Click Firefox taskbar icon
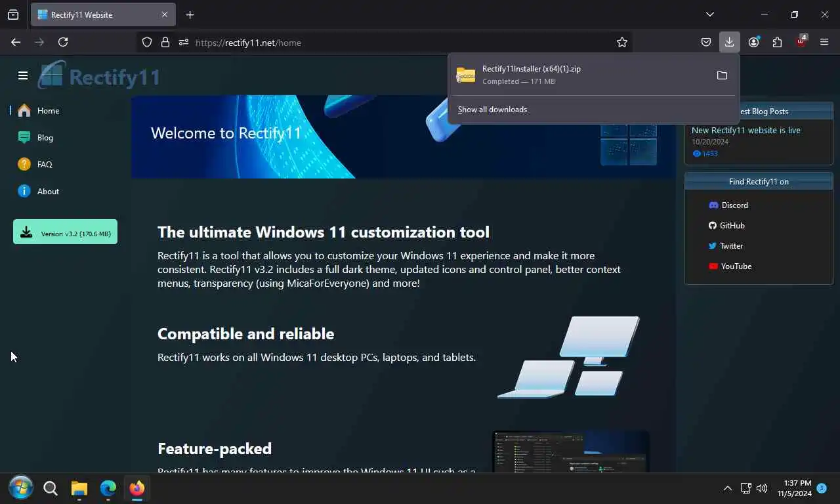 tap(136, 488)
